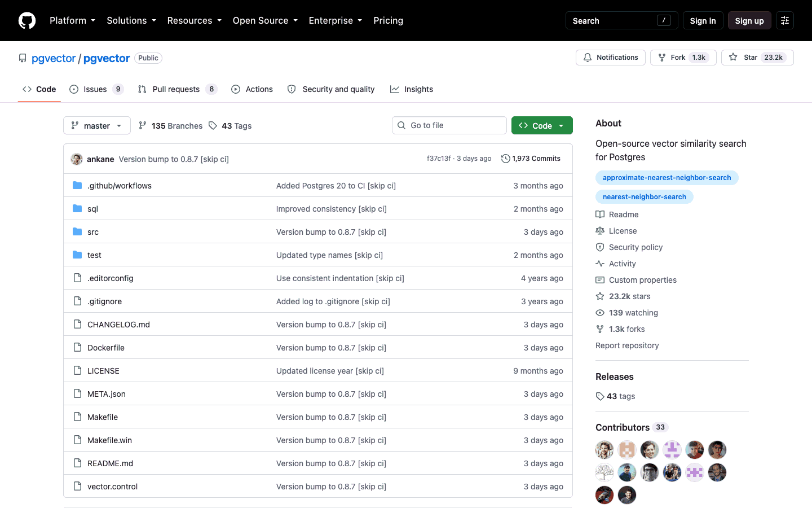Expand the Open Source menu
812x508 pixels.
click(x=265, y=20)
